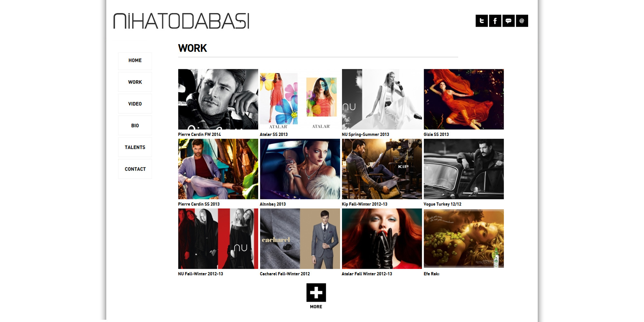
Task: Click the NIHATODABASI logo
Action: [181, 21]
